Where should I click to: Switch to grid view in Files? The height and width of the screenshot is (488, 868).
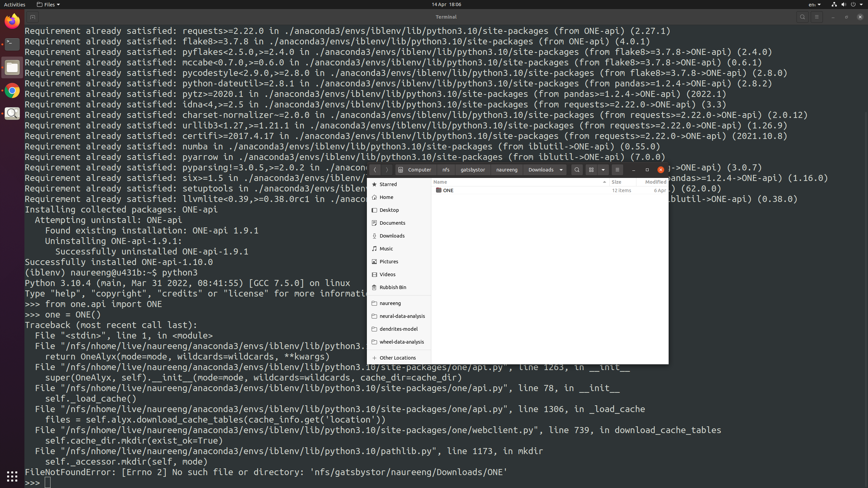tap(591, 170)
